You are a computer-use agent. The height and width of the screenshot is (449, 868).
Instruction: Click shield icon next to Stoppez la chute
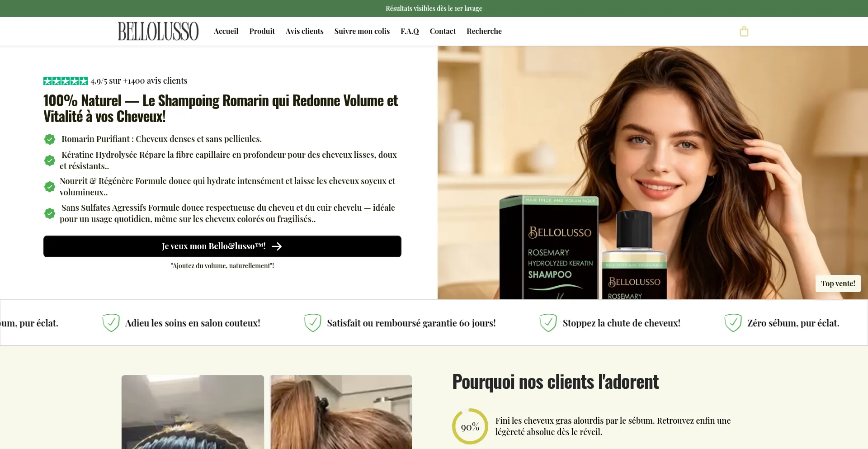[548, 323]
